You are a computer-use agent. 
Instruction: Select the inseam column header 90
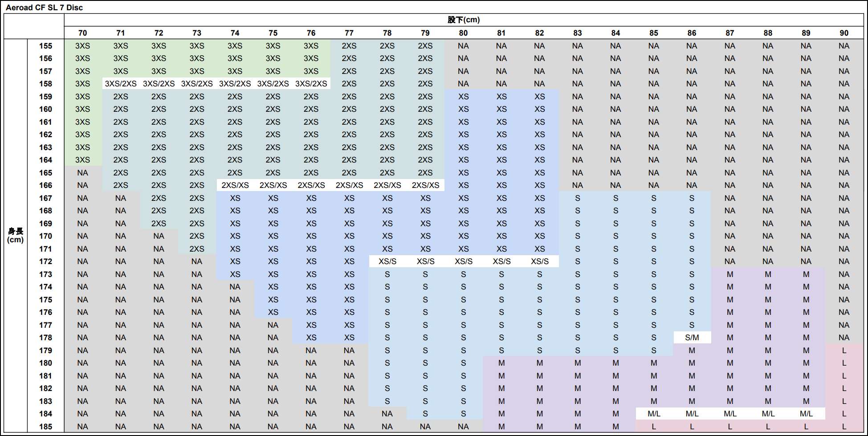[844, 33]
